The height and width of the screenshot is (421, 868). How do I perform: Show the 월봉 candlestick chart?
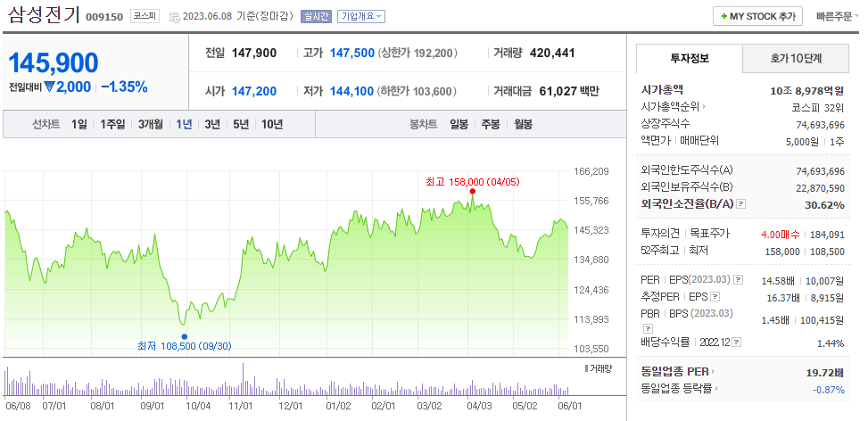(x=523, y=125)
